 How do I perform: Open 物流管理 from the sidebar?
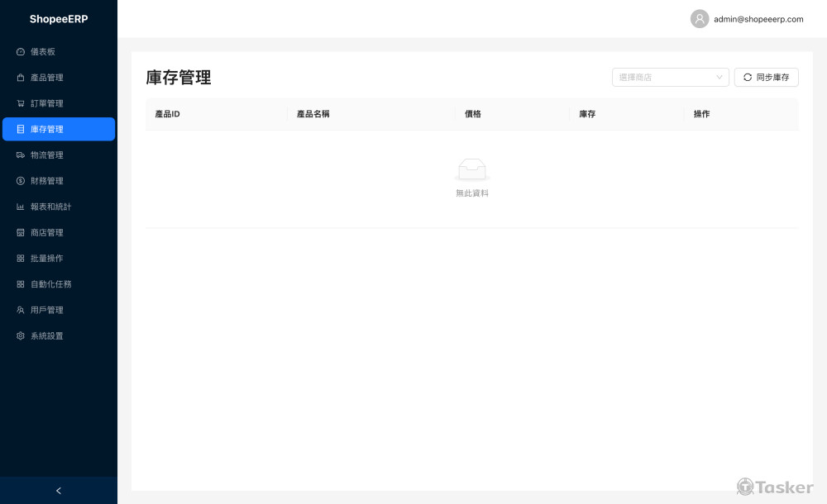coord(59,155)
